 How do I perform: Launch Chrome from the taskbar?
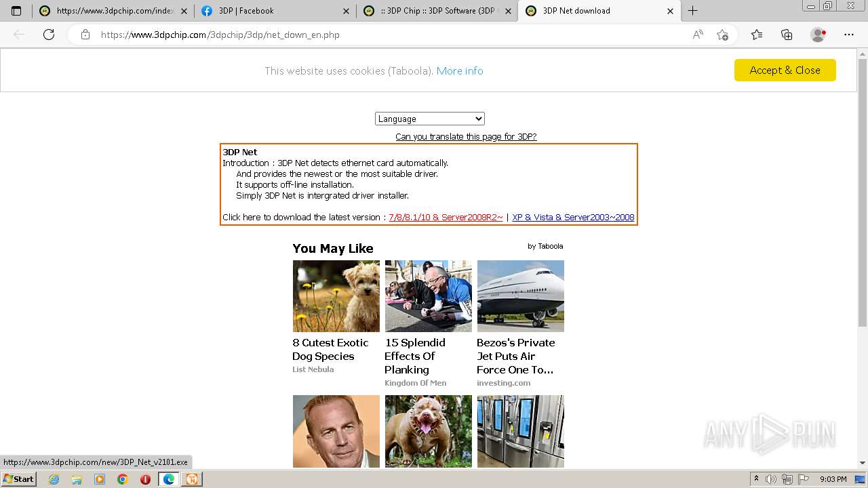[x=123, y=479]
